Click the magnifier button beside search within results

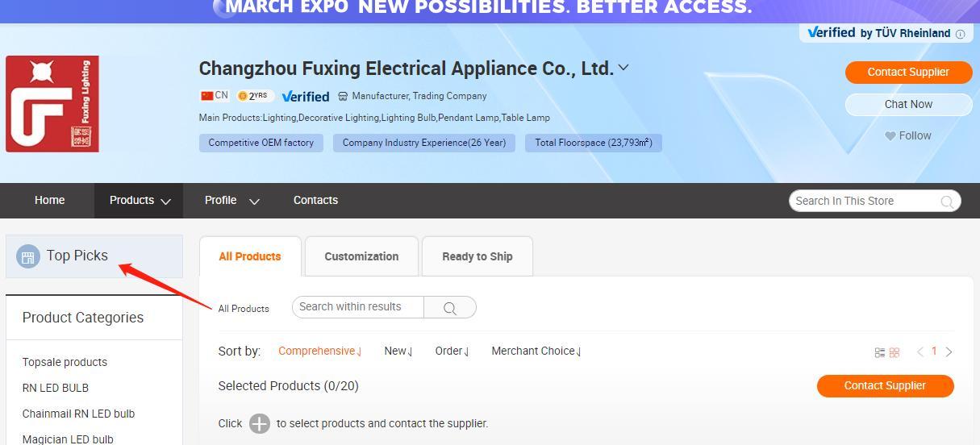[x=450, y=307]
